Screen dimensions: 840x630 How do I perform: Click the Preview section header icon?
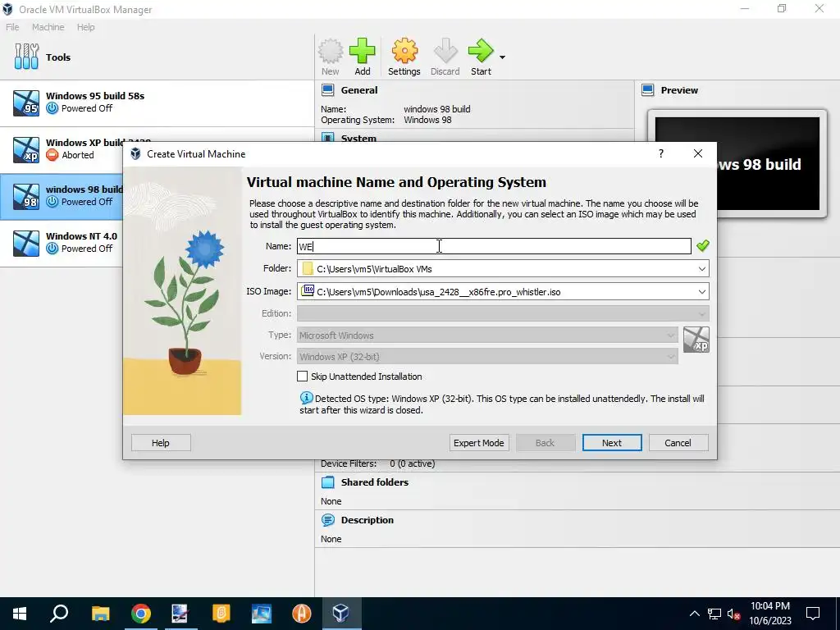(x=648, y=90)
